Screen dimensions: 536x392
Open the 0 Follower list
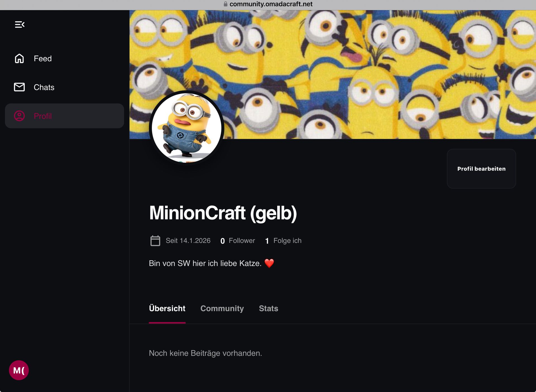[238, 241]
